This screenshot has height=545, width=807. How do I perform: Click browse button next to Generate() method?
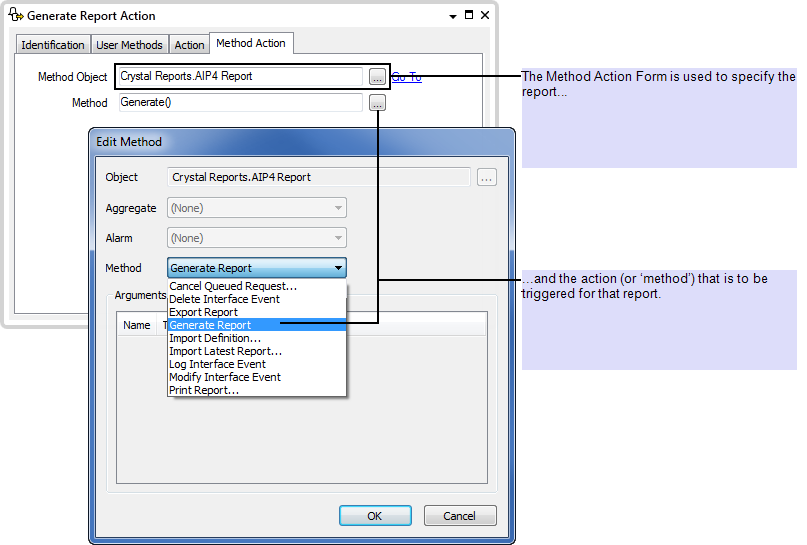point(376,102)
